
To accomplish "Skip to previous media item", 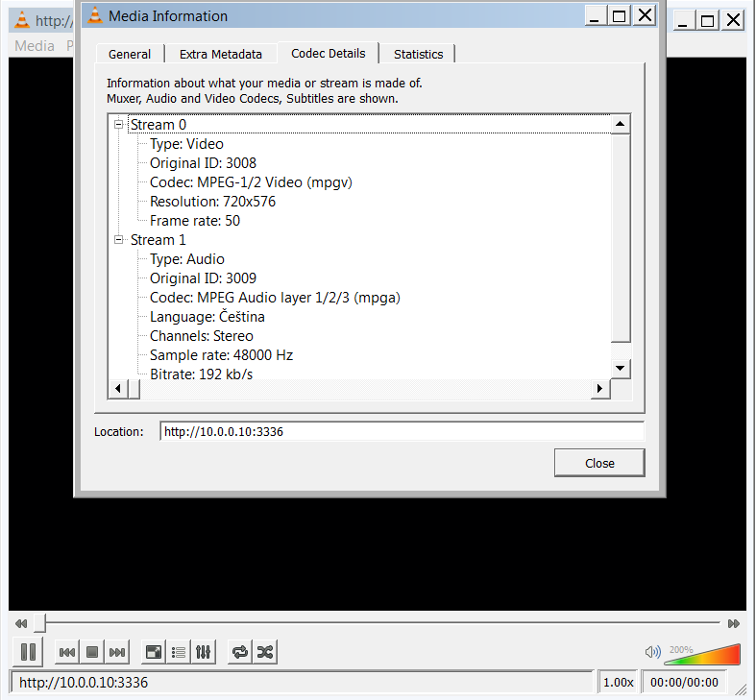I will 67,652.
